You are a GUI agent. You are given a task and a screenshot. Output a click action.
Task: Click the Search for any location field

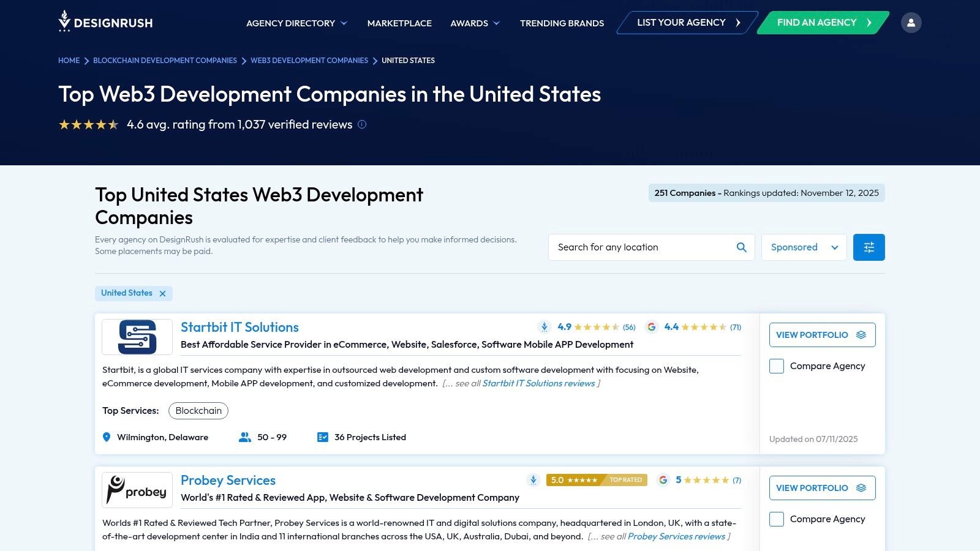click(643, 247)
